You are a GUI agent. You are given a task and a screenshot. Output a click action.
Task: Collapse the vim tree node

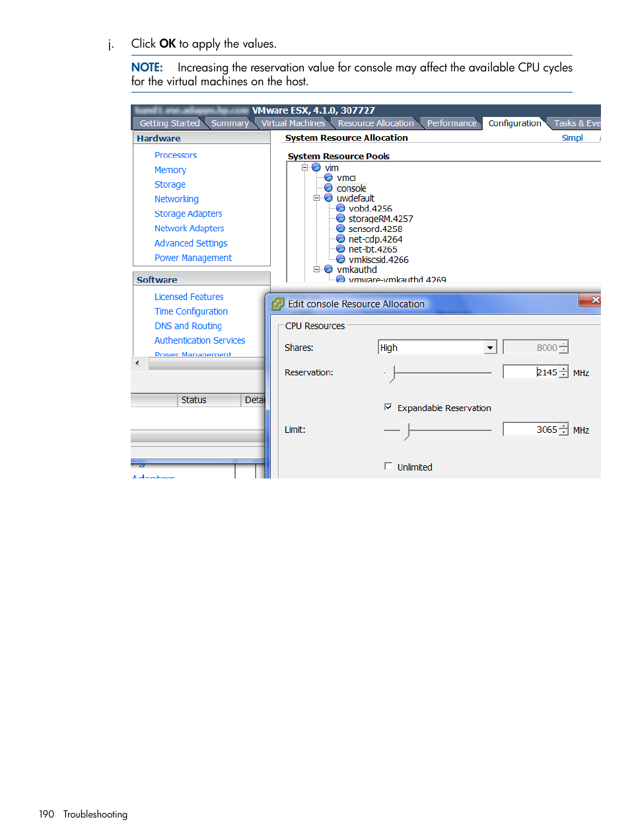304,167
